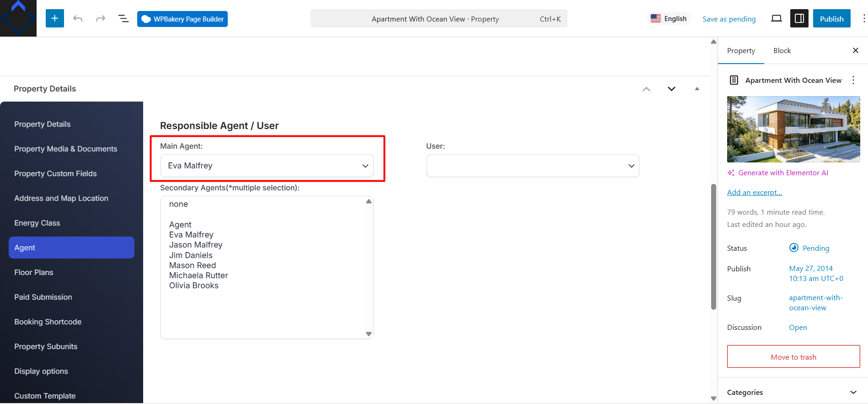
Task: Click the laptop preview icon
Action: click(777, 18)
